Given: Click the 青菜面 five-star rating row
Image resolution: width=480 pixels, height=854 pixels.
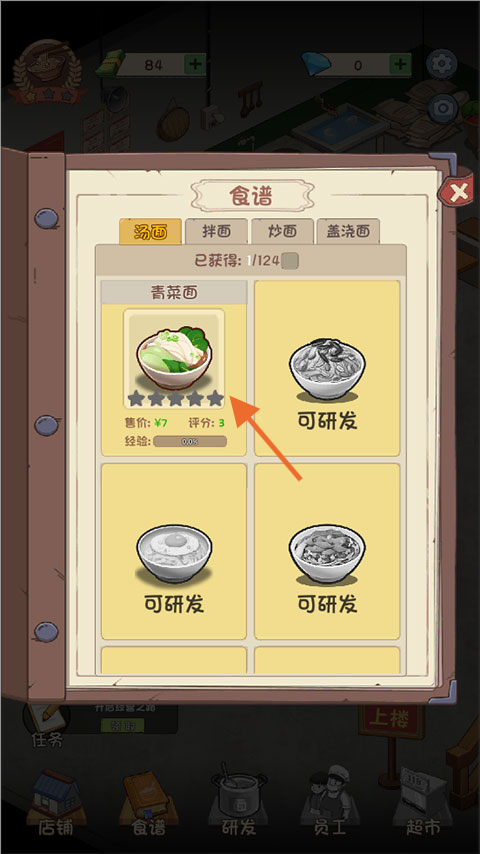Looking at the screenshot, I should click(x=175, y=399).
